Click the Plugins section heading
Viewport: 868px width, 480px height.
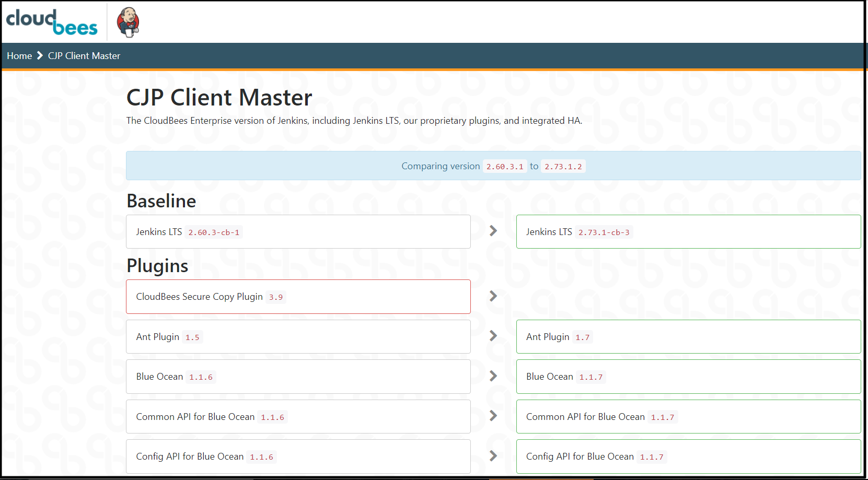tap(157, 266)
